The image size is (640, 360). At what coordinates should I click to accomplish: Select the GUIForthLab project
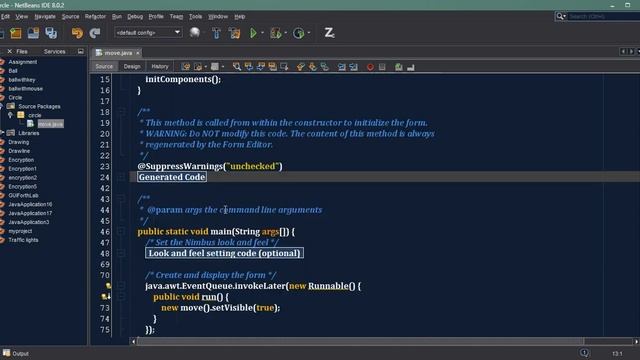point(23,196)
